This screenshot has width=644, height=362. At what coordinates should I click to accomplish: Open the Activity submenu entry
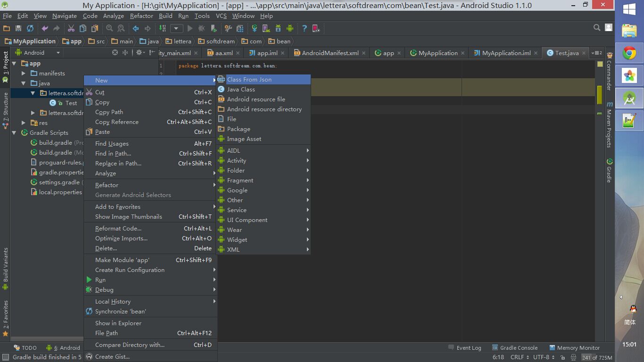pyautogui.click(x=264, y=161)
